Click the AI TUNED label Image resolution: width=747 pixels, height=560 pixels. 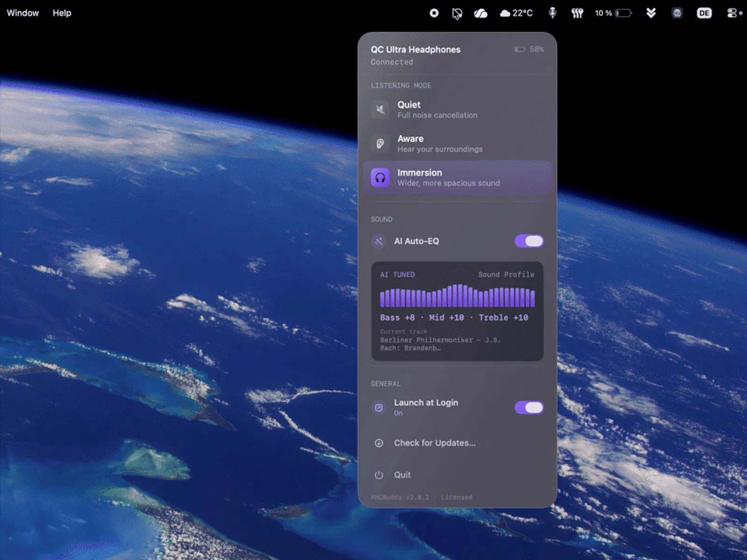click(x=397, y=274)
